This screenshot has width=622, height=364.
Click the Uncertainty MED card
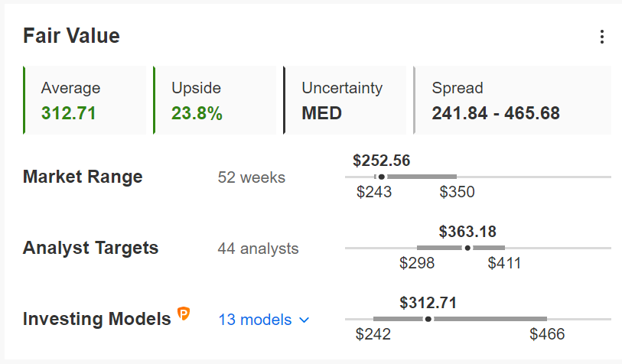pyautogui.click(x=345, y=100)
